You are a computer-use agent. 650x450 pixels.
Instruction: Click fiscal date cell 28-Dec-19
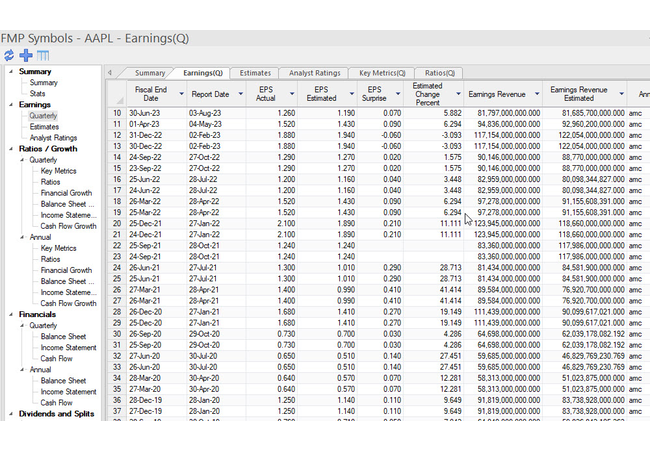click(x=157, y=400)
